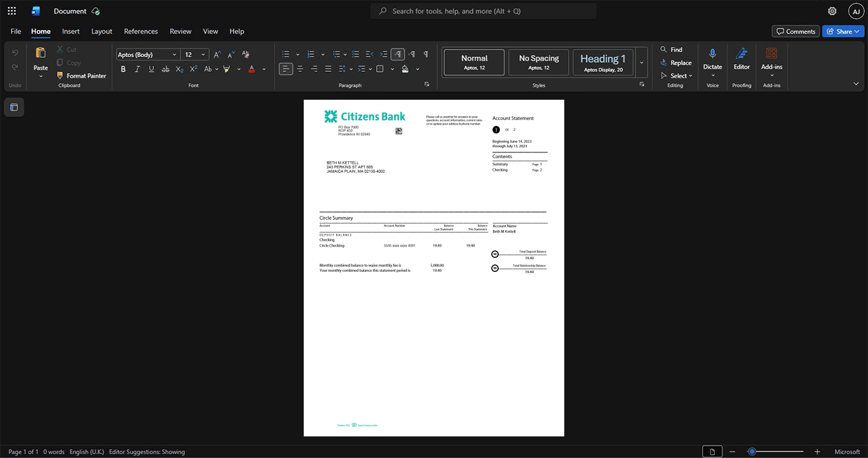Viewport: 868px width, 458px height.
Task: Open the Dictate options arrow
Action: 712,76
